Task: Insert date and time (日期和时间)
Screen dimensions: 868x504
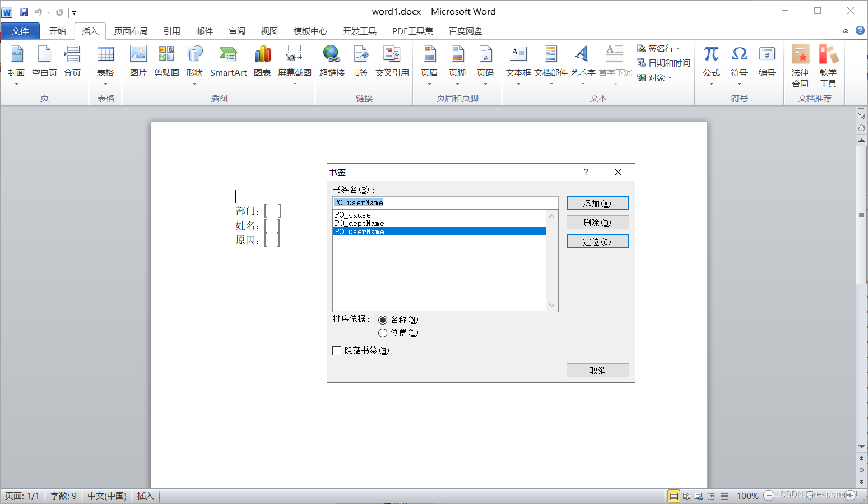Action: [663, 63]
